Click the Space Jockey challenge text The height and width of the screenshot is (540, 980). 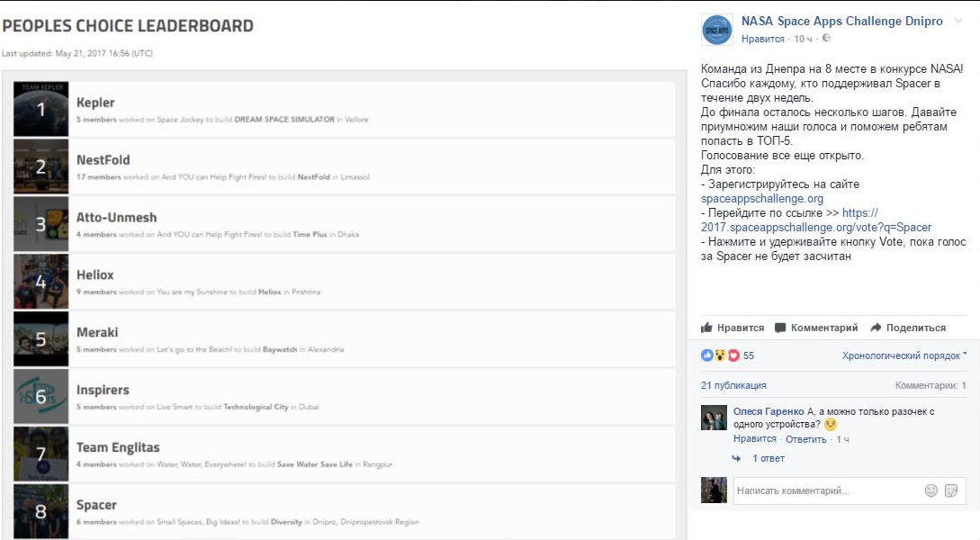180,120
